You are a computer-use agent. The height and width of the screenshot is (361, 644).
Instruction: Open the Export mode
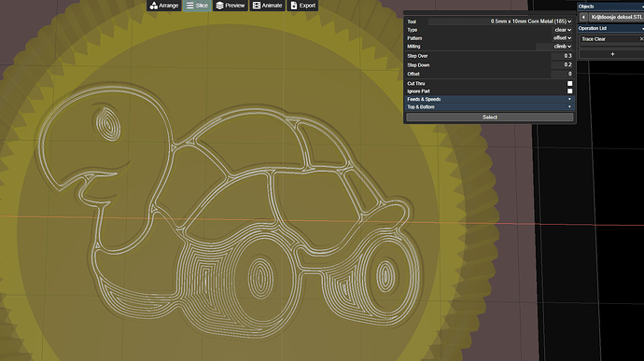coord(302,6)
